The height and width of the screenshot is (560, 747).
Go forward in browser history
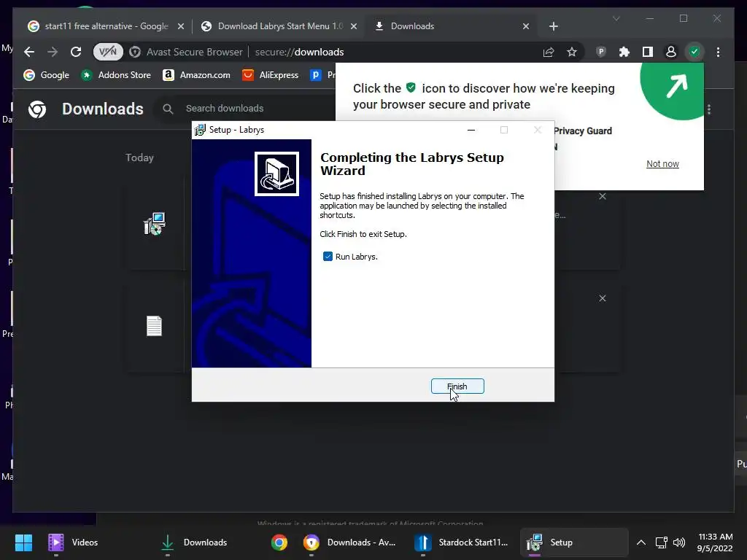[x=53, y=52]
